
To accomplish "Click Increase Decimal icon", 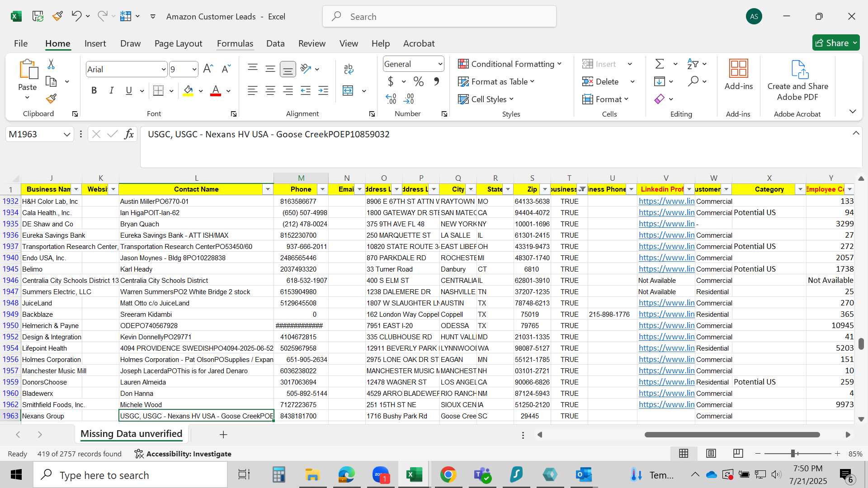I will coord(391,99).
